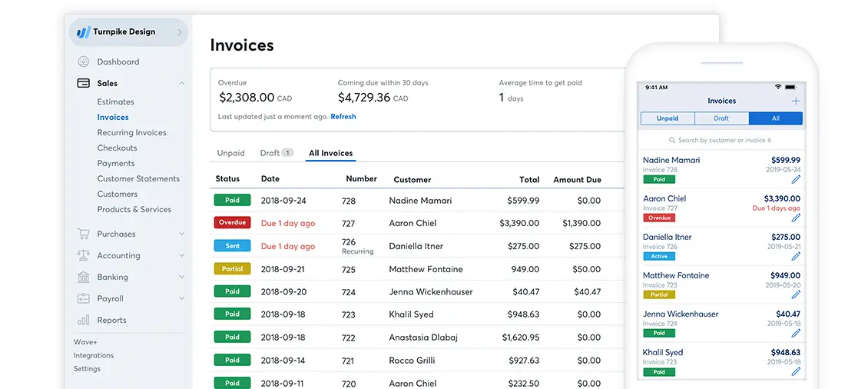This screenshot has height=389, width=868.
Task: Tap the plus icon on mobile Invoices
Action: coord(796,101)
